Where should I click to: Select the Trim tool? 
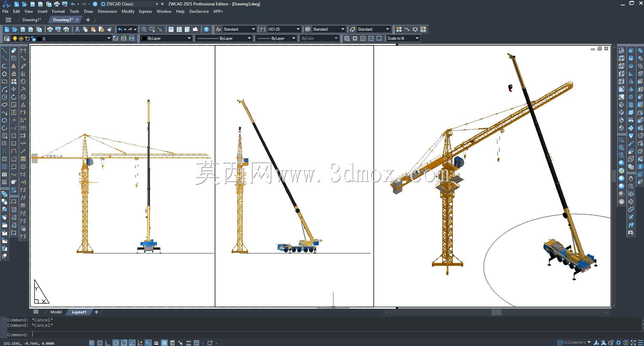(14, 120)
